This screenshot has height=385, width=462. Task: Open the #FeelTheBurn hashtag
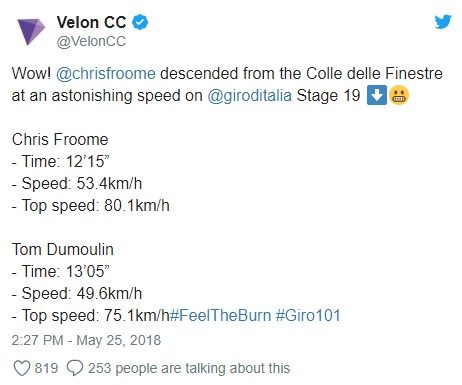pyautogui.click(x=221, y=315)
